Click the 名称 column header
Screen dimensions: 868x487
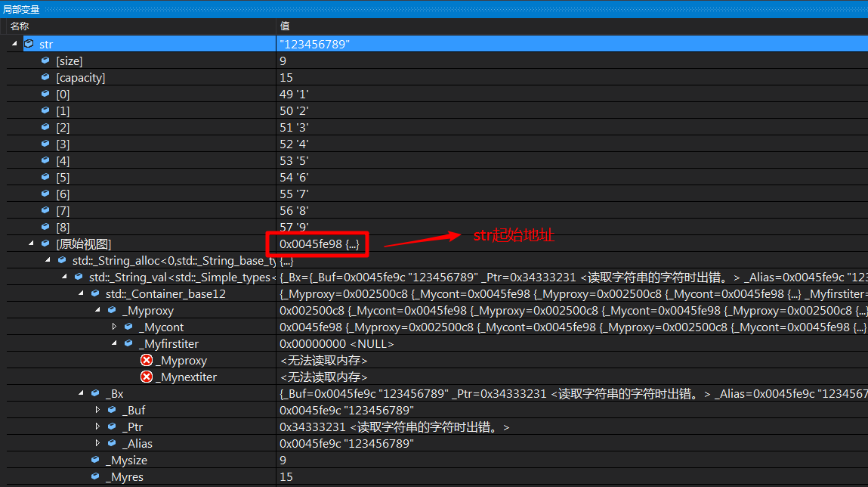[20, 26]
